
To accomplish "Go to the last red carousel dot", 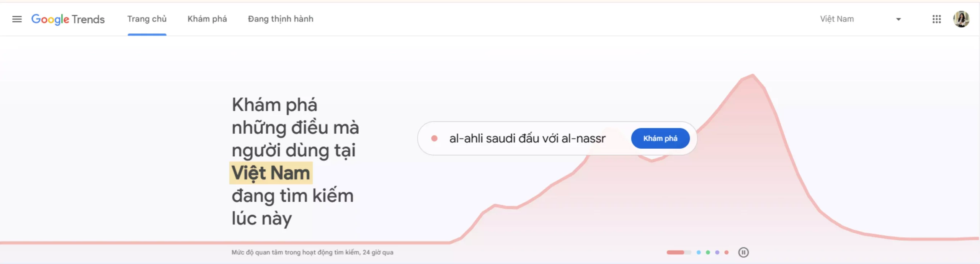I will pyautogui.click(x=726, y=253).
